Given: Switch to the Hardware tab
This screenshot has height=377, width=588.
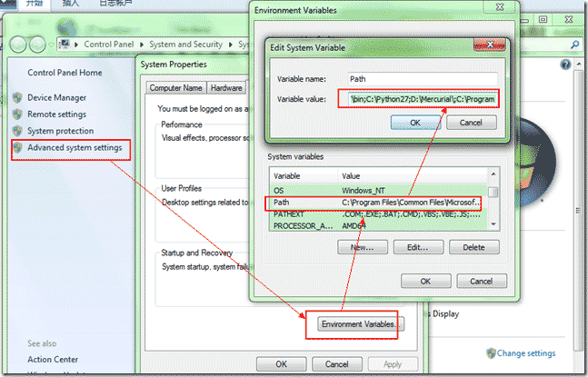Looking at the screenshot, I should tap(226, 88).
